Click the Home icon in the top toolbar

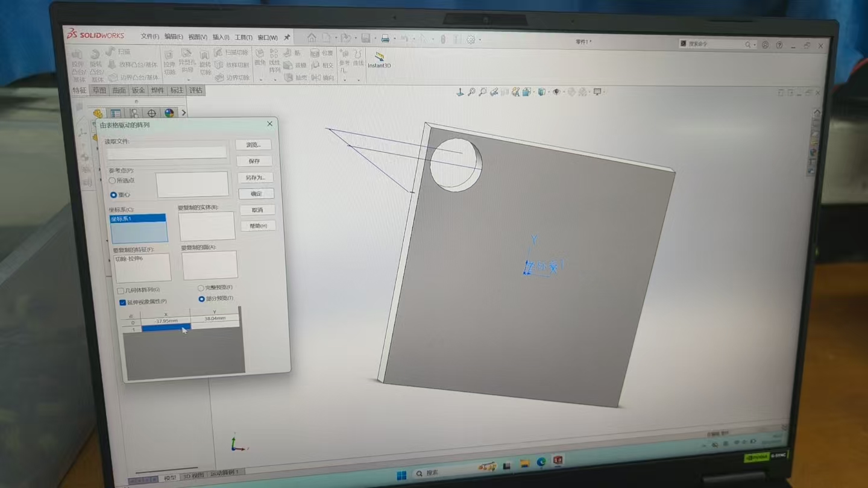(312, 38)
